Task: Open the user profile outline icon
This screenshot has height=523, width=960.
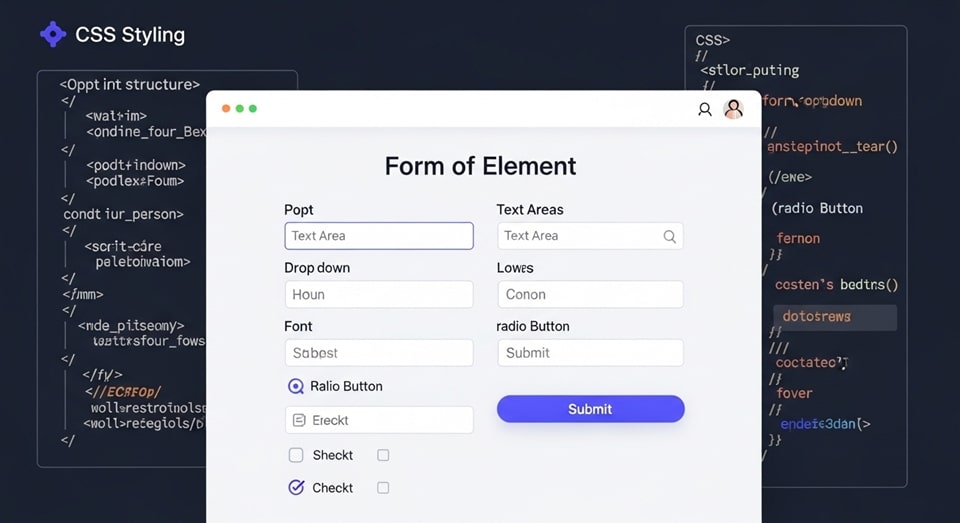Action: 705,109
